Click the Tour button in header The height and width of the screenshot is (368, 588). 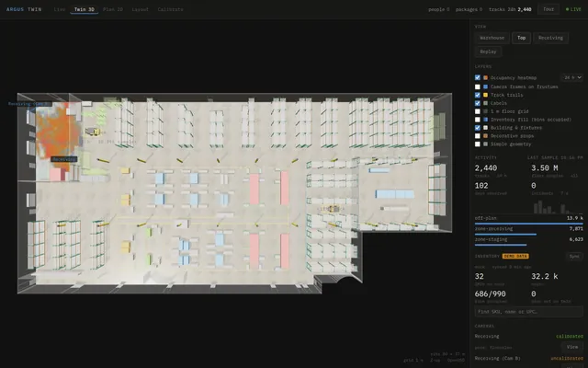pyautogui.click(x=548, y=9)
